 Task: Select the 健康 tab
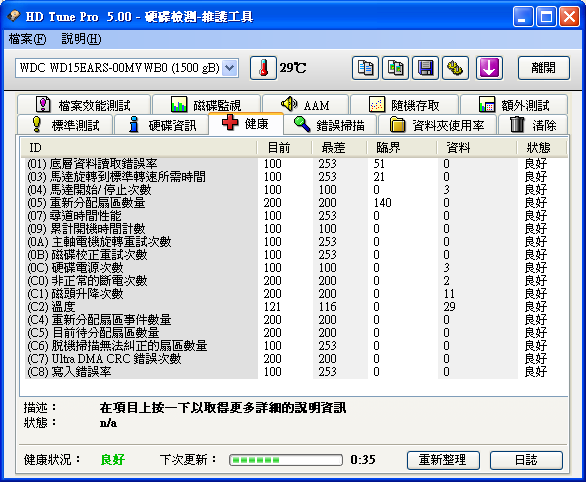246,124
